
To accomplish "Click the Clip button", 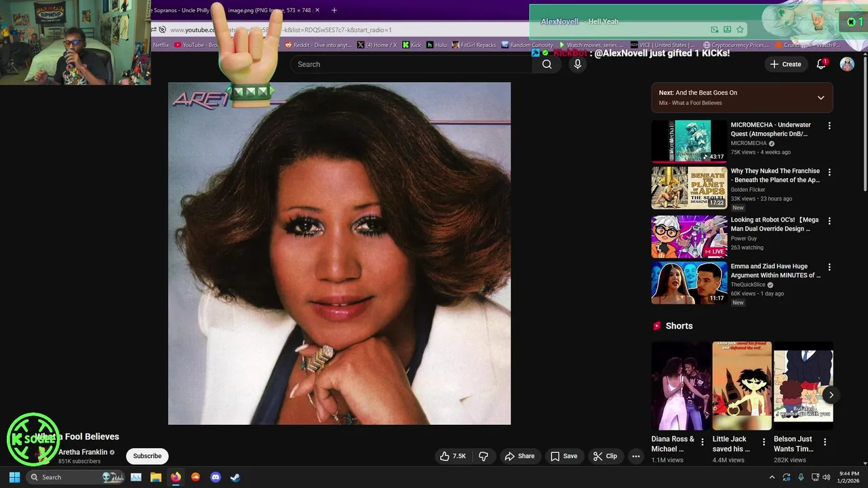I will [605, 456].
